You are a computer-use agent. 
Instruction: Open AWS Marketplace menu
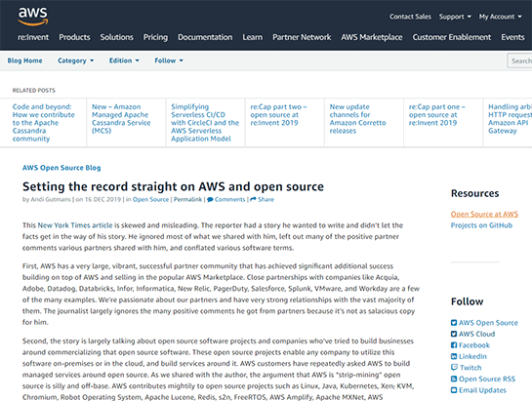pos(372,37)
